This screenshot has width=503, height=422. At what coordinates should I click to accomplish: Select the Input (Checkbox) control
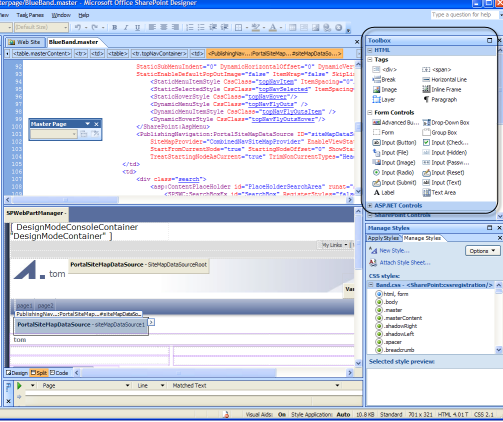446,143
